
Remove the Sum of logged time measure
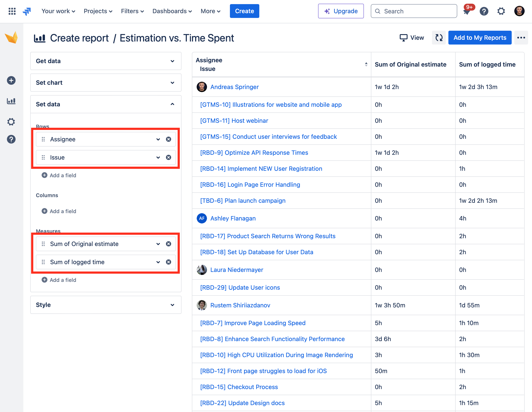[168, 262]
